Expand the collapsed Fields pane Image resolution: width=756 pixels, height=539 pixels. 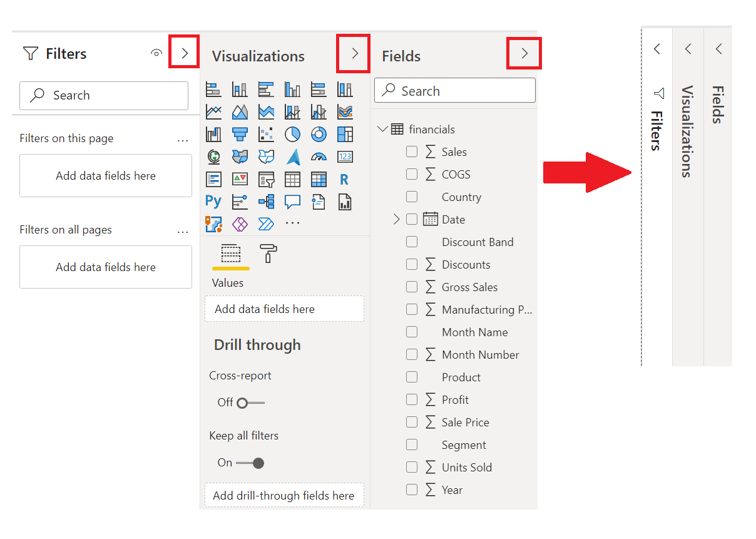tap(719, 49)
